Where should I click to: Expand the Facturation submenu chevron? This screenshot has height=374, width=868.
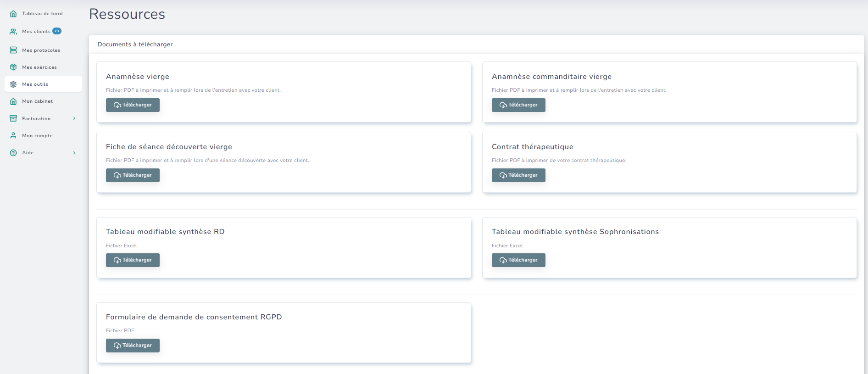click(74, 118)
